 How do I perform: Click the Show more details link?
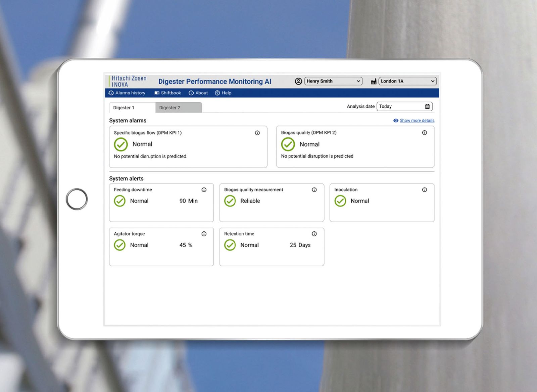[x=417, y=121]
